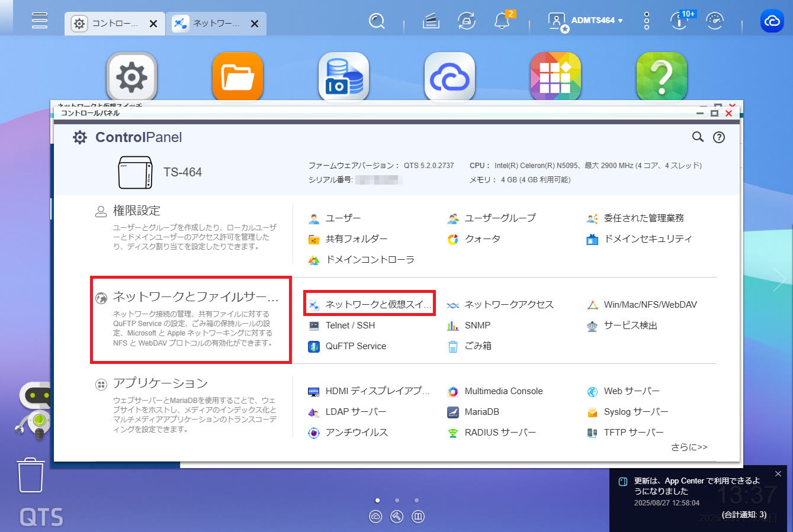
Task: Expand the ADMTS464 user menu
Action: click(596, 21)
